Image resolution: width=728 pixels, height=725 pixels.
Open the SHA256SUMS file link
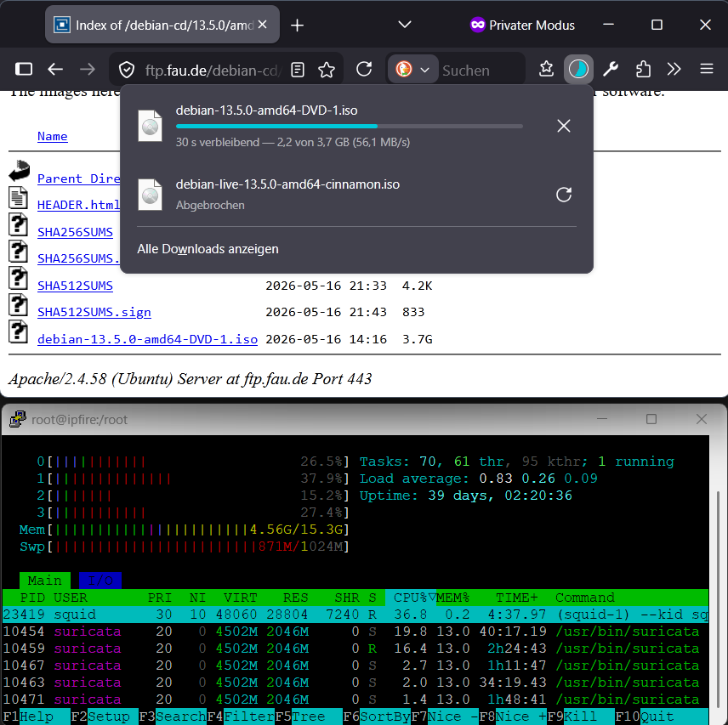click(x=75, y=232)
